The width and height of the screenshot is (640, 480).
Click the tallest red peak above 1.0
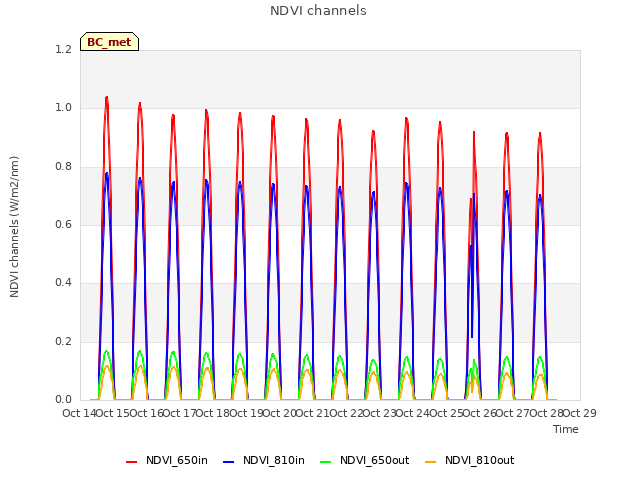tap(107, 98)
